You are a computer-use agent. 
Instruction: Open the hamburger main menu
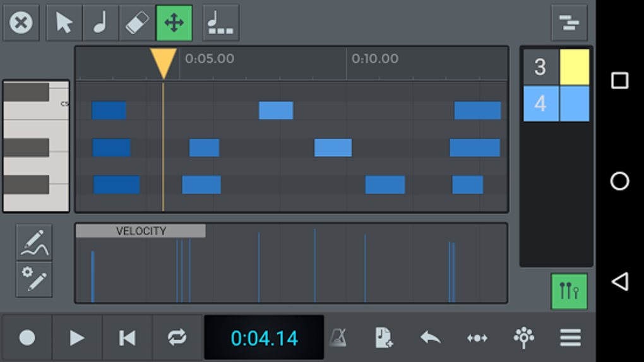tap(570, 338)
